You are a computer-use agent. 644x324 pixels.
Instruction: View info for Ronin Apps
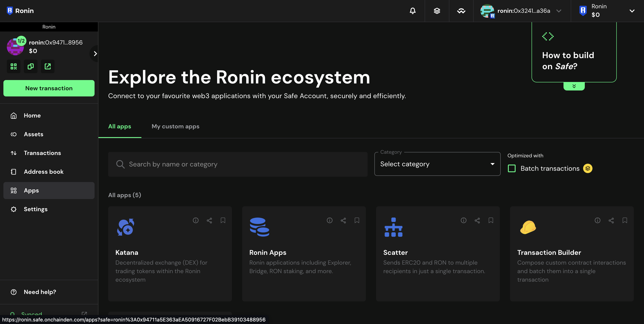pos(329,220)
